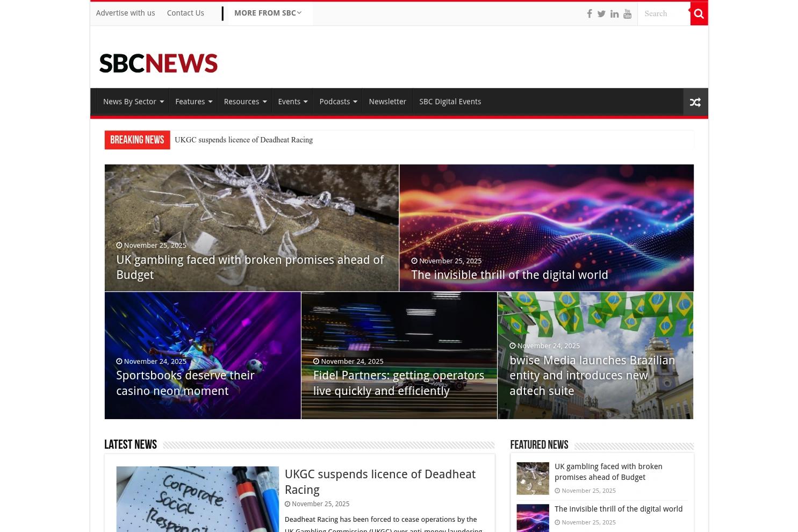
Task: Click the Featured News section heading
Action: click(x=539, y=445)
